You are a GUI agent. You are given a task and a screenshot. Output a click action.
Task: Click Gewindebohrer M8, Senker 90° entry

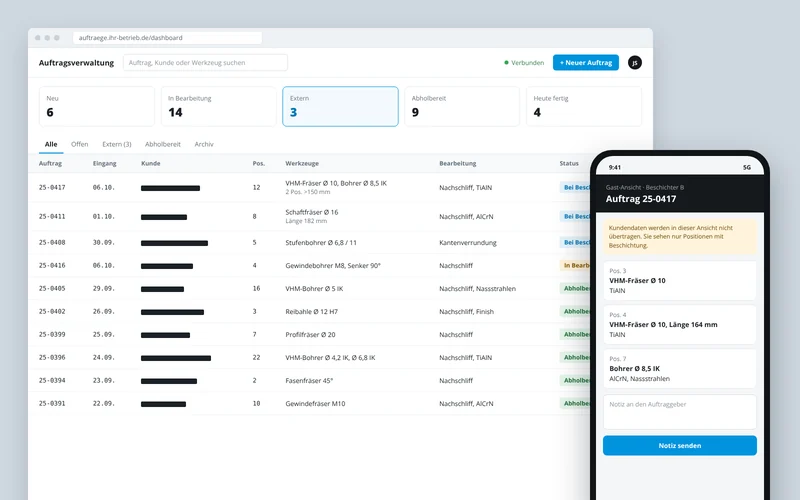pos(333,265)
